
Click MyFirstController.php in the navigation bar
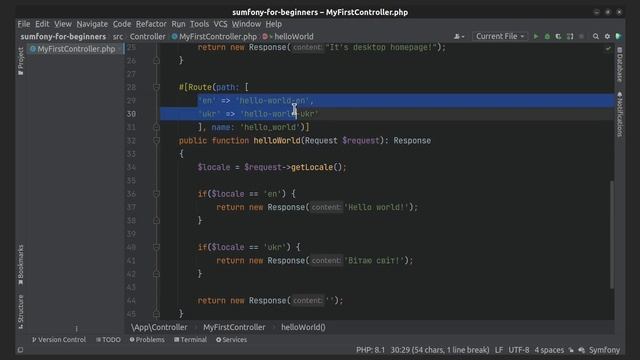(214, 37)
